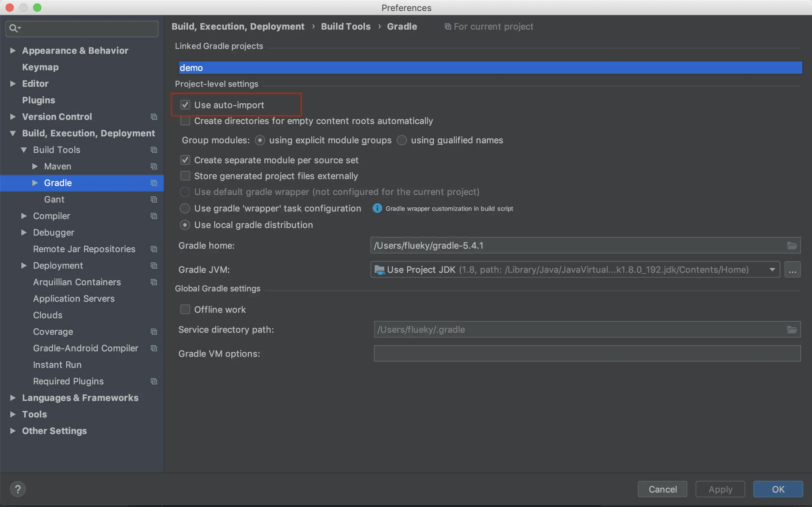Viewport: 812px width, 507px height.
Task: Select using qualified names radio option
Action: click(x=402, y=140)
